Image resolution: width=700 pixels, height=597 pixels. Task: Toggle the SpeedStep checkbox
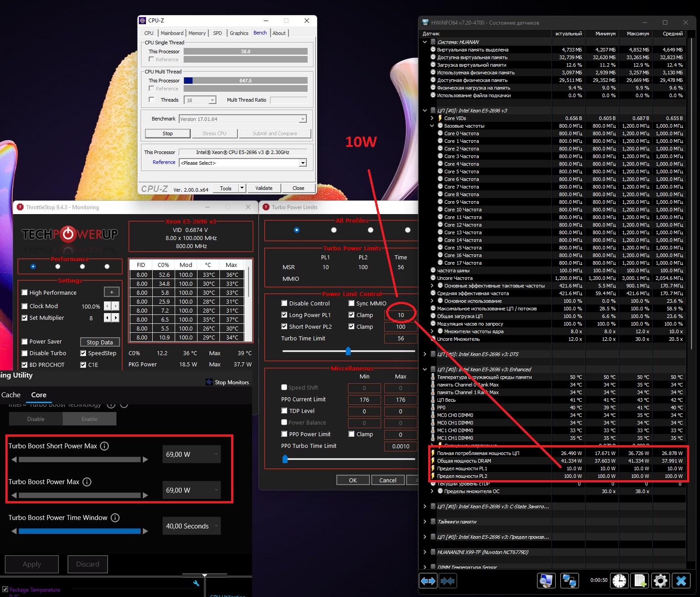(83, 353)
